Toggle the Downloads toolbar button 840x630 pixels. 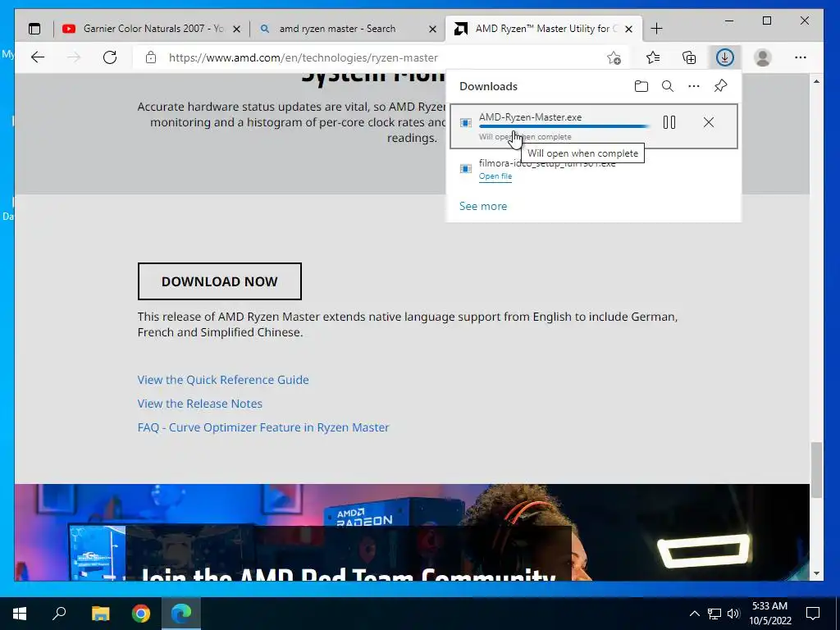point(725,57)
